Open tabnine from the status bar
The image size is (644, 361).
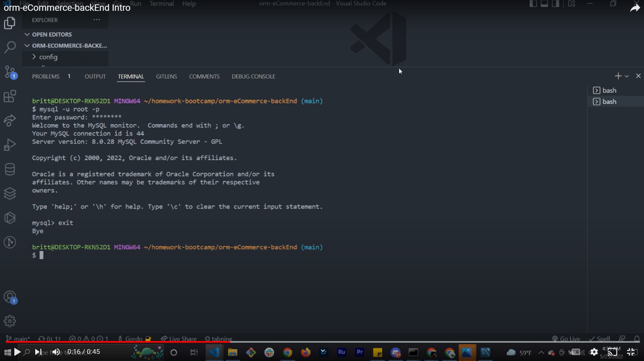(219, 339)
